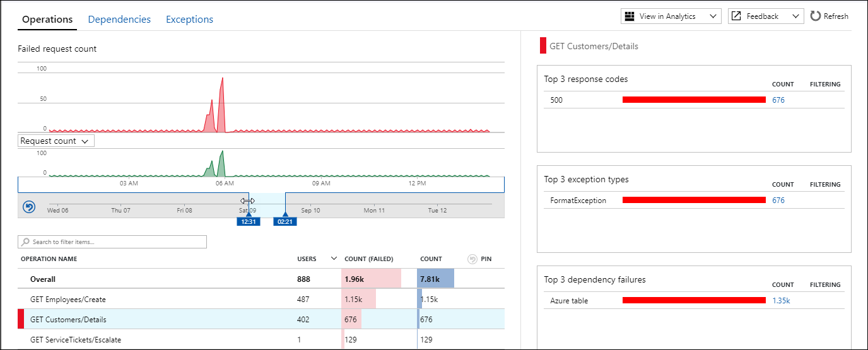Click the search magnifier icon
The image size is (868, 350).
(25, 242)
